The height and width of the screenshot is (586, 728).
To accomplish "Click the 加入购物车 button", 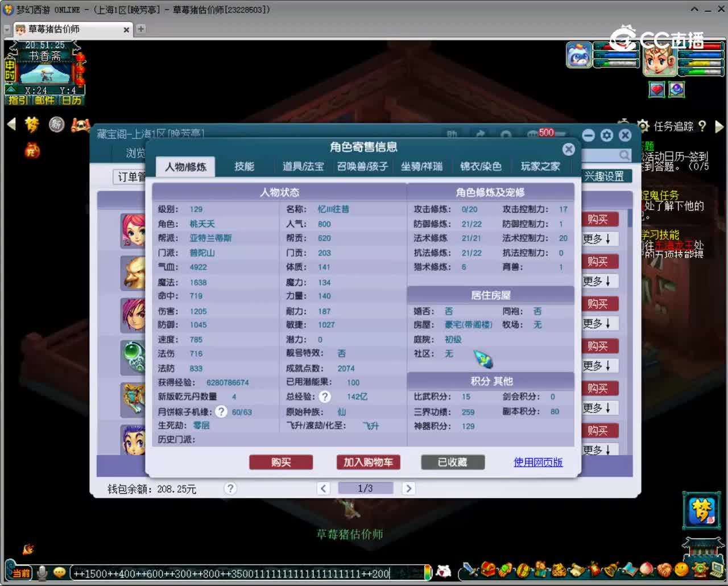I will click(368, 463).
